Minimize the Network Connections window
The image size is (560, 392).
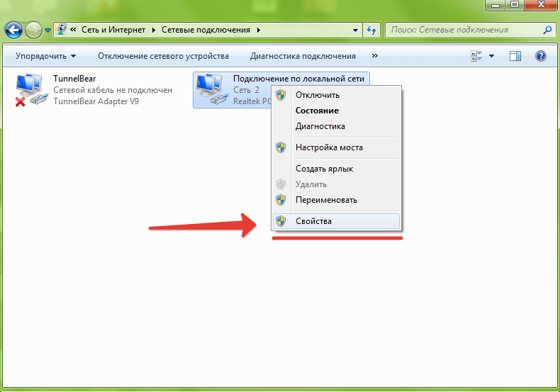[x=495, y=5]
